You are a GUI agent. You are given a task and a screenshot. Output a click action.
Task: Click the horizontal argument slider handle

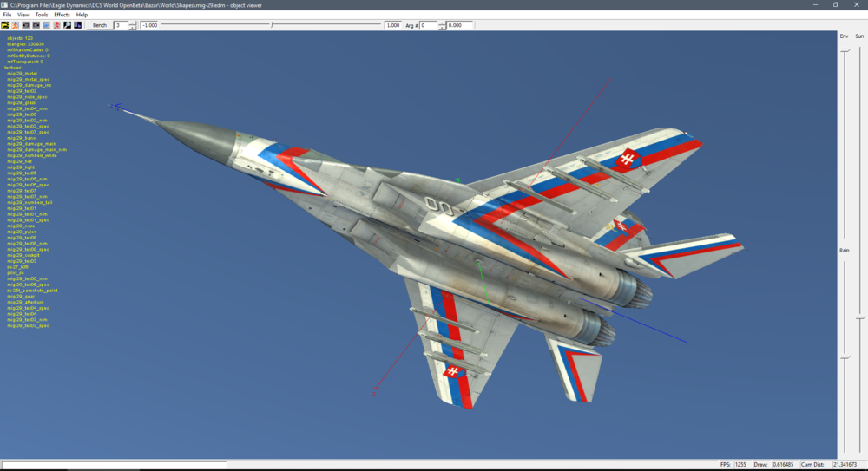pos(272,25)
